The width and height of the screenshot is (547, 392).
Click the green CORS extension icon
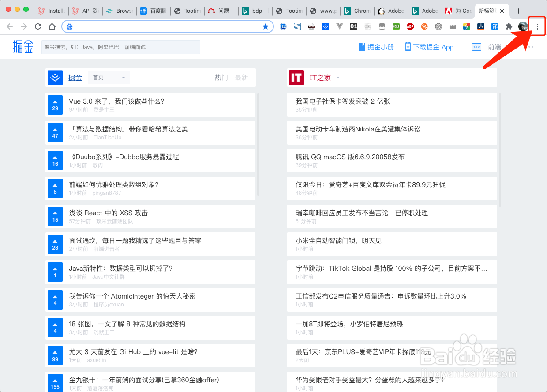click(x=396, y=26)
